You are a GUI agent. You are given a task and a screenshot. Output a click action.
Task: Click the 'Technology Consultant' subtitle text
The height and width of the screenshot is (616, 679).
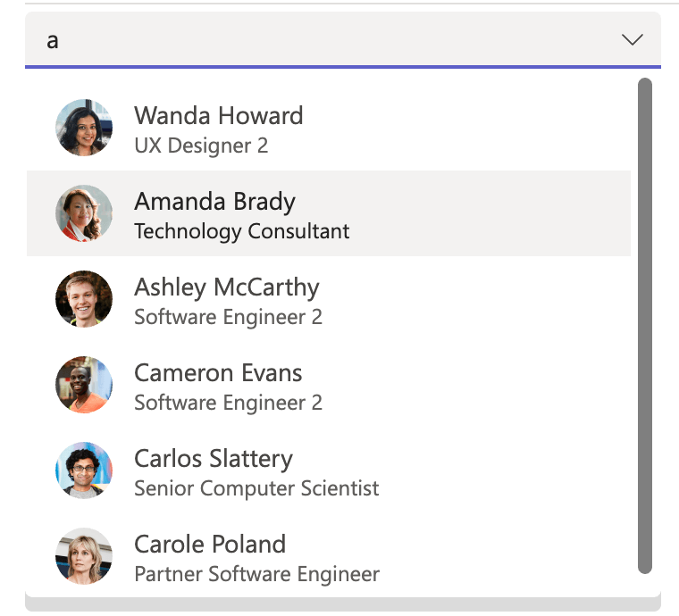[x=241, y=231]
